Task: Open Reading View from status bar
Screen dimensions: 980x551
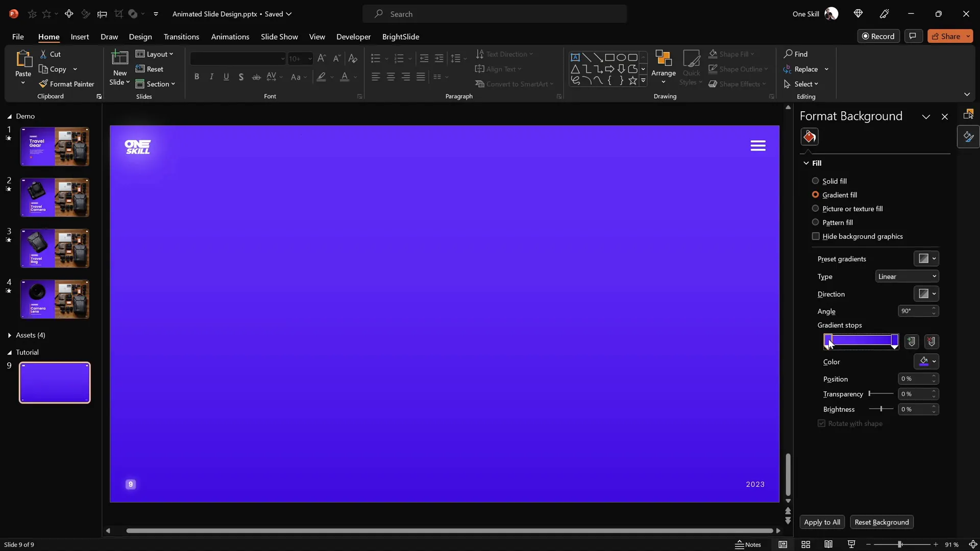Action: click(828, 545)
